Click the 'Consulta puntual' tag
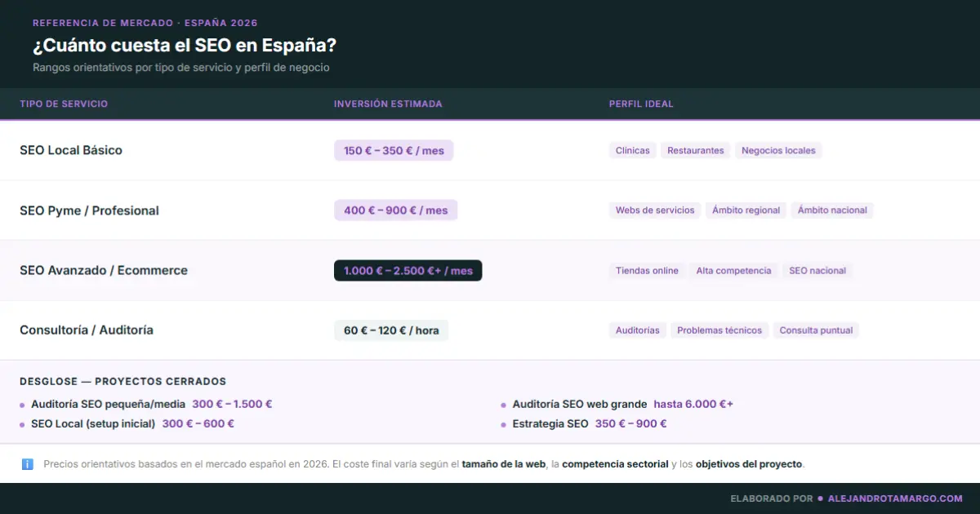The image size is (980, 514). tap(816, 330)
